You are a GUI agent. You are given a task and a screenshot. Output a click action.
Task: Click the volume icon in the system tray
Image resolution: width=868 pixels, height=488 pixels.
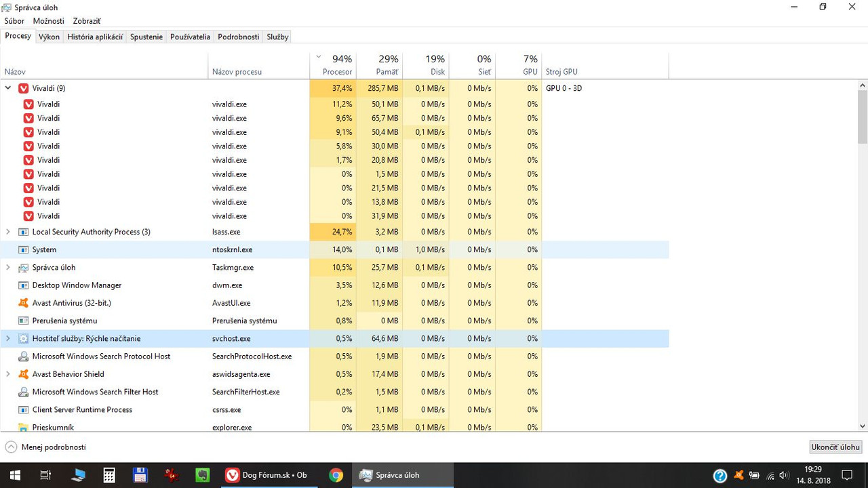point(784,475)
